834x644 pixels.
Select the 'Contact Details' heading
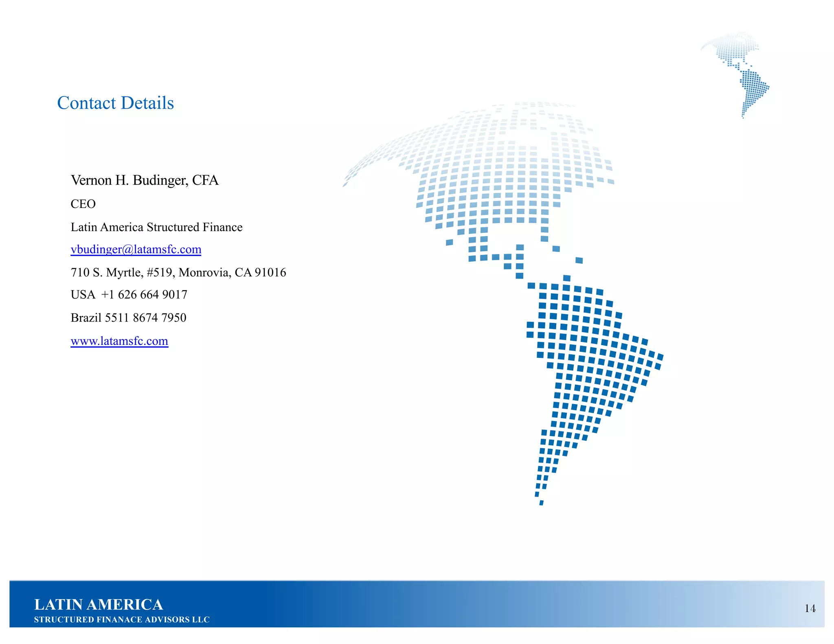[x=116, y=103]
